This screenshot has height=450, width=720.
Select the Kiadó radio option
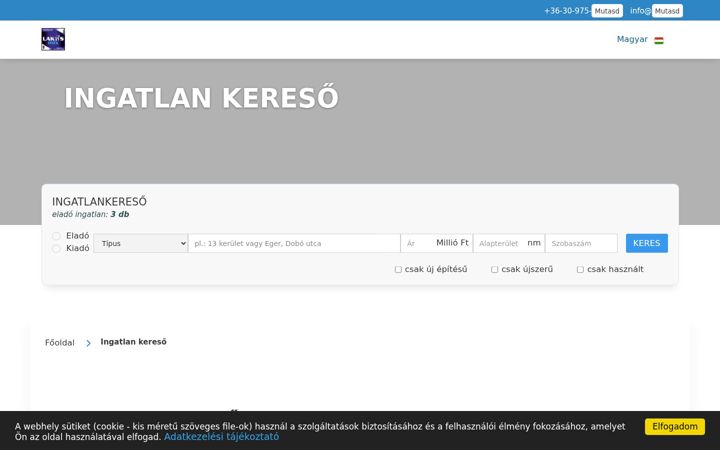pyautogui.click(x=56, y=248)
